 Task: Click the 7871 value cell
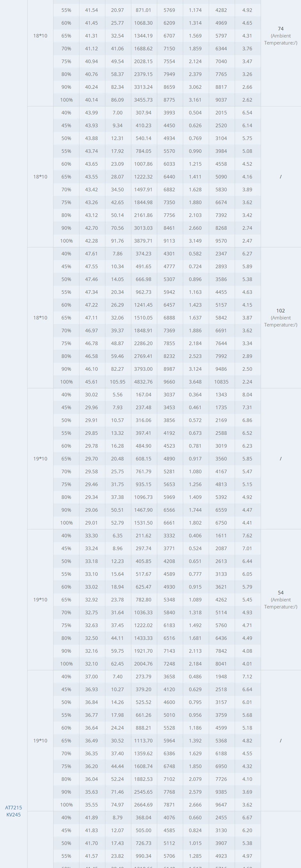pos(169,805)
